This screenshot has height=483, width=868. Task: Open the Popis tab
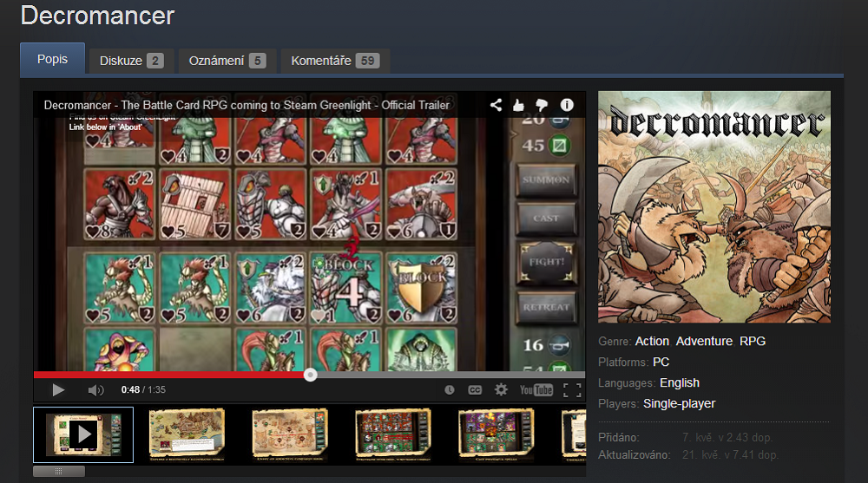pyautogui.click(x=53, y=59)
